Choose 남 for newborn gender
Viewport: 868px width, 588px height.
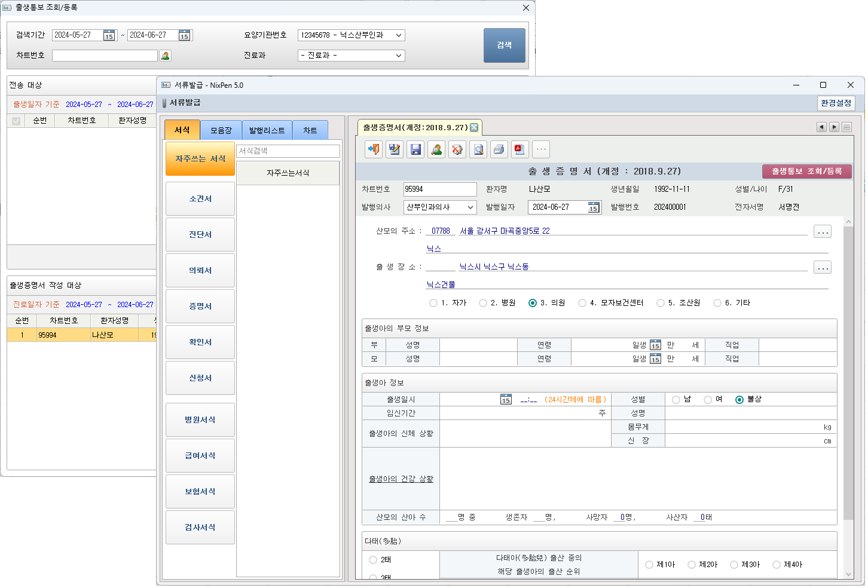click(676, 400)
